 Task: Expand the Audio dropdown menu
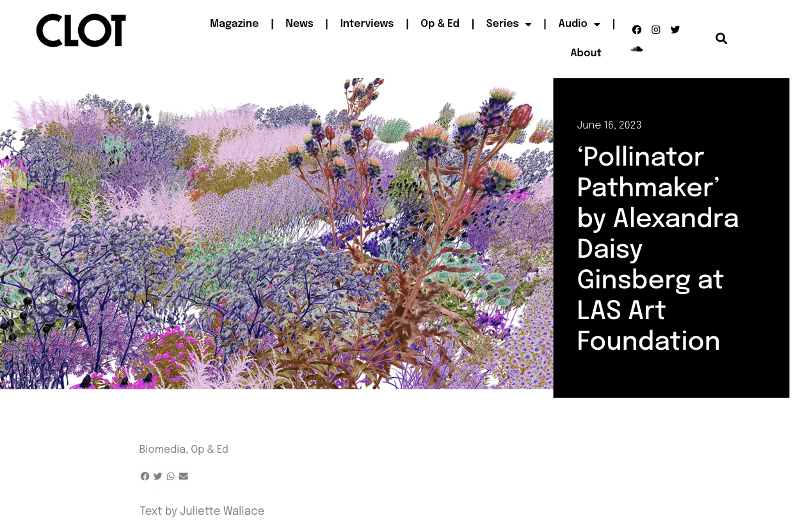pyautogui.click(x=579, y=24)
